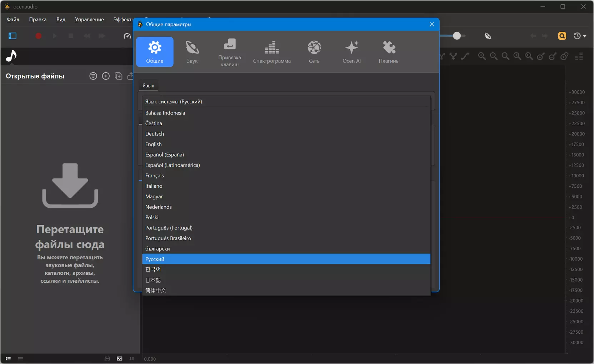Click the satellite-dish sound device icon in main toolbar
The image size is (594, 364).
(x=488, y=36)
